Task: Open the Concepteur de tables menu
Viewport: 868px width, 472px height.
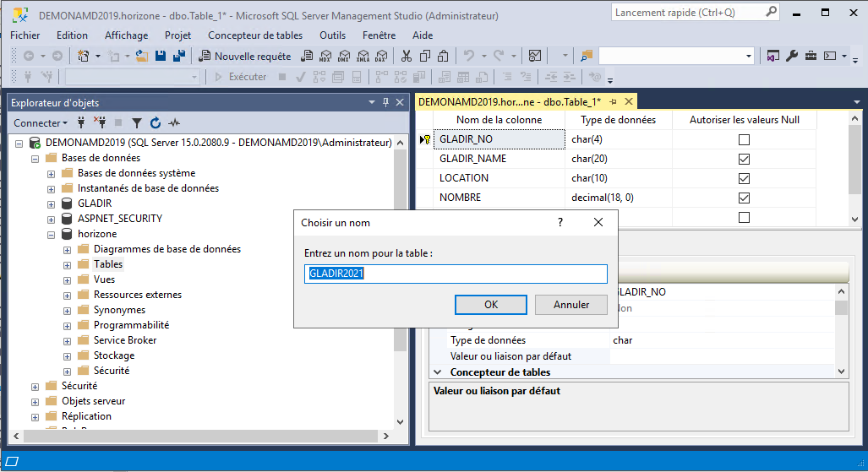Action: tap(254, 35)
